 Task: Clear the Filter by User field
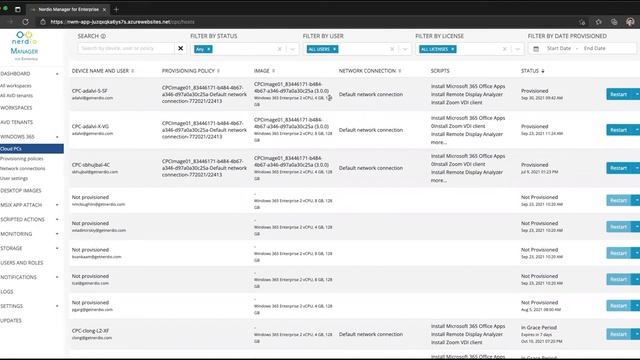point(392,49)
